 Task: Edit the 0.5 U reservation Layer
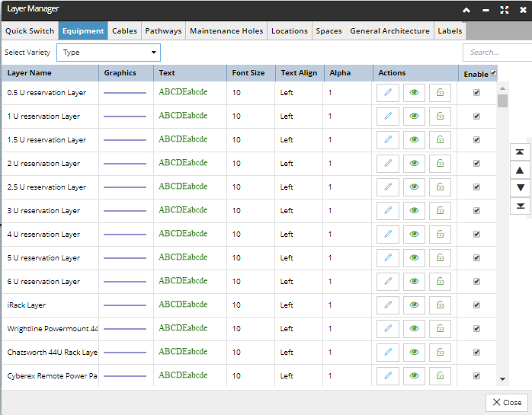(x=388, y=93)
